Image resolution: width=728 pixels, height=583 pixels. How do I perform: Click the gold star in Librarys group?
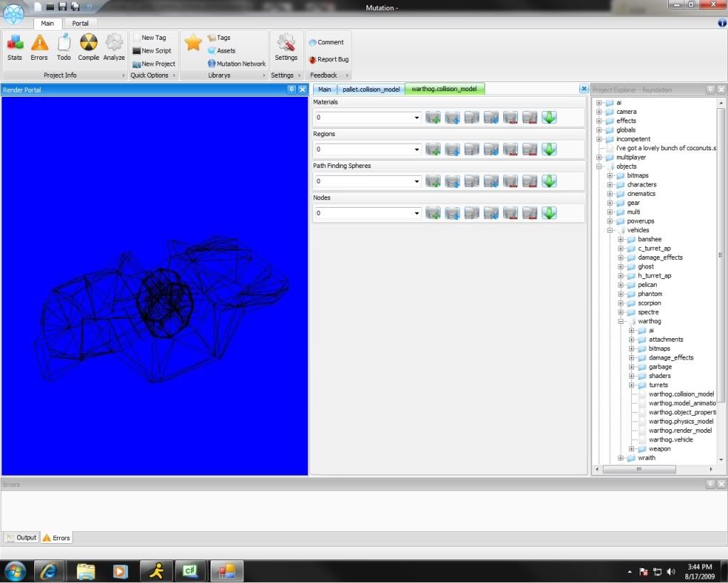tap(193, 43)
